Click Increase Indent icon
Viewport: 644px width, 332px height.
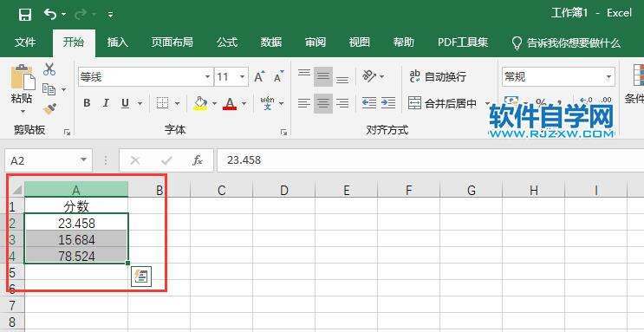pyautogui.click(x=388, y=103)
